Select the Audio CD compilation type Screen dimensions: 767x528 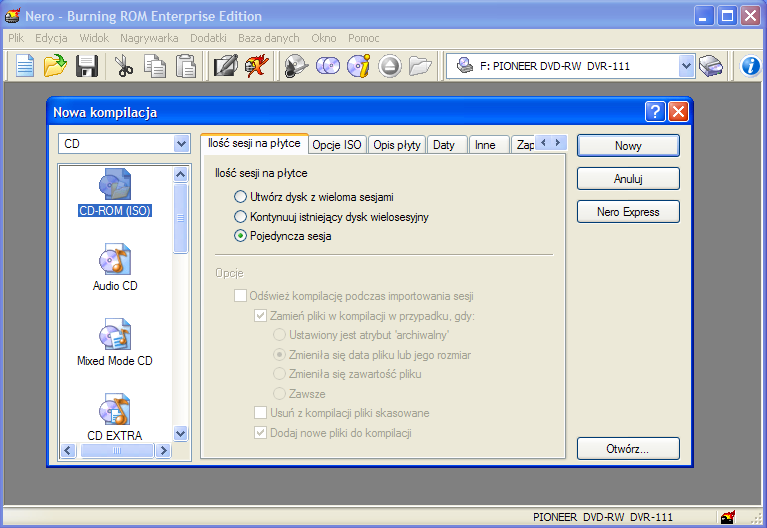115,268
